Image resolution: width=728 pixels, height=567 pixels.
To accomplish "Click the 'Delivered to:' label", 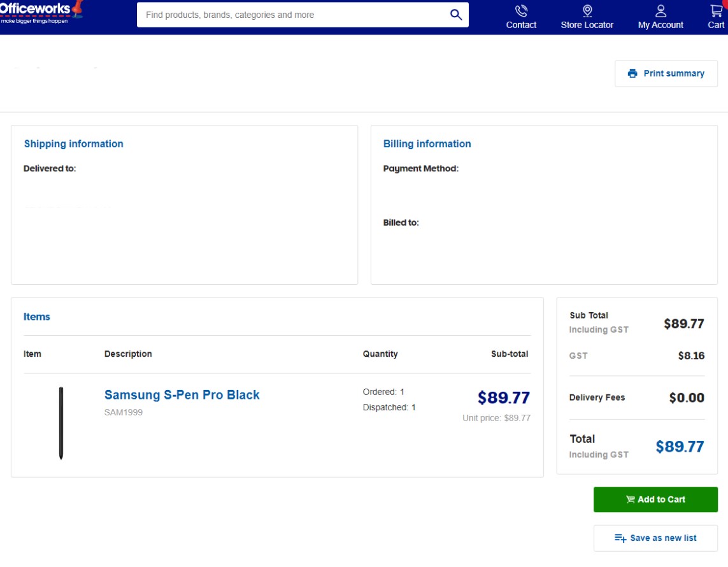I will click(50, 169).
